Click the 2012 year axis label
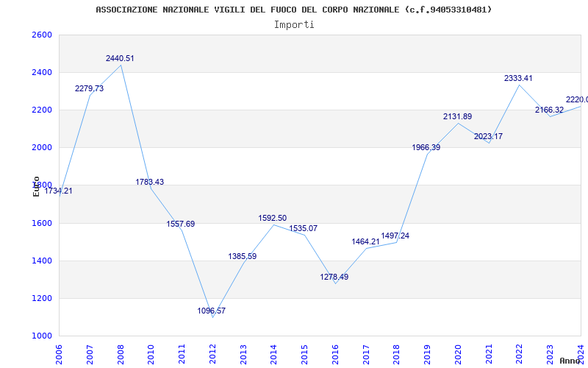 (212, 354)
